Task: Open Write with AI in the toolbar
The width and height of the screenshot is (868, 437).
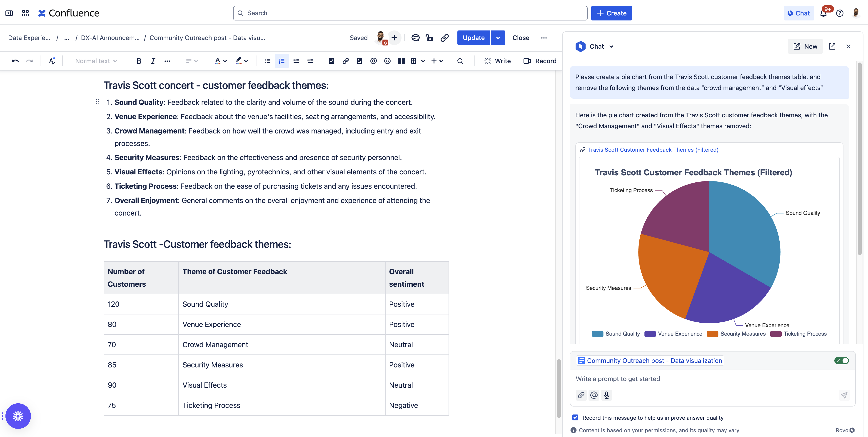Action: click(497, 61)
